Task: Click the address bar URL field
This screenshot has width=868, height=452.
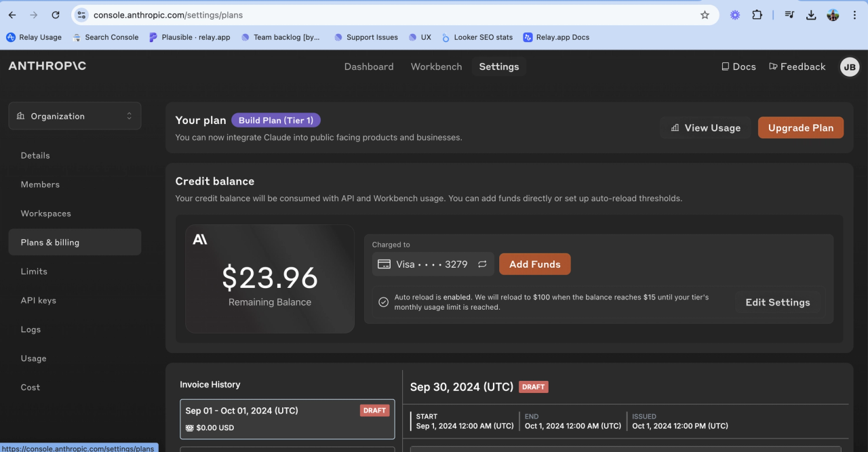Action: (x=393, y=15)
